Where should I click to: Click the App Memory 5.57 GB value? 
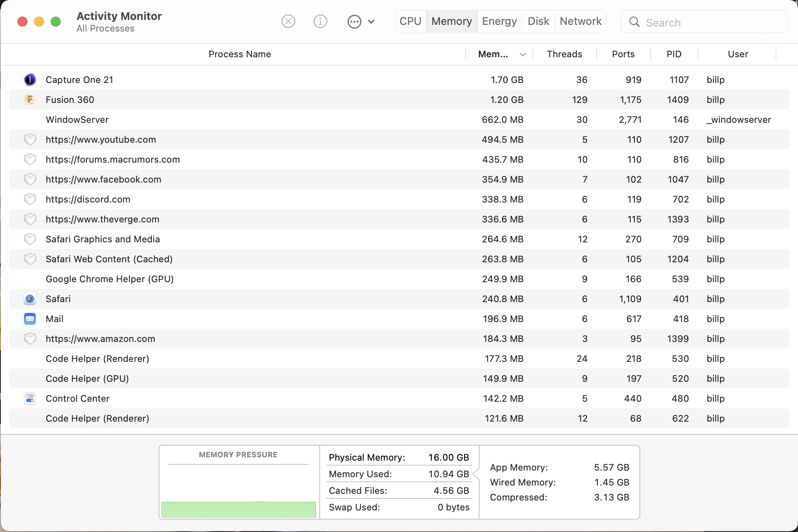[612, 467]
